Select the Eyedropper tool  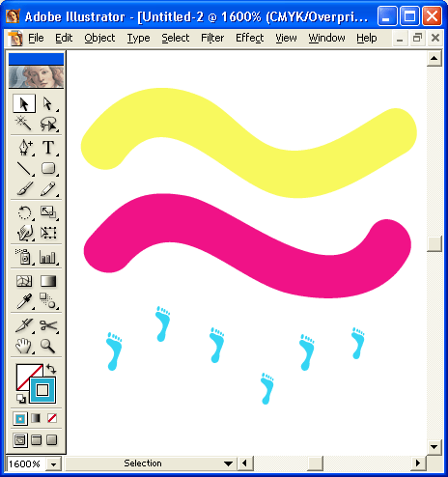(x=24, y=301)
